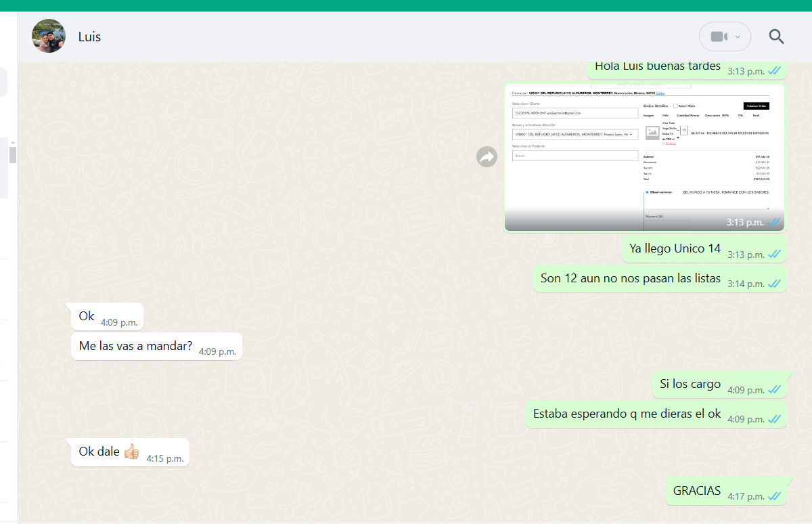Start a video call with Luis
The width and height of the screenshot is (812, 524).
tap(719, 37)
